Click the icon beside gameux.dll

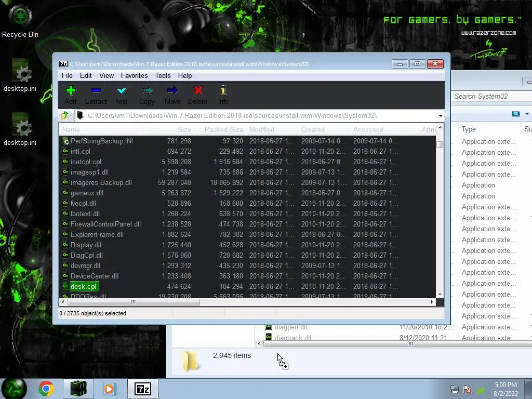(x=65, y=193)
